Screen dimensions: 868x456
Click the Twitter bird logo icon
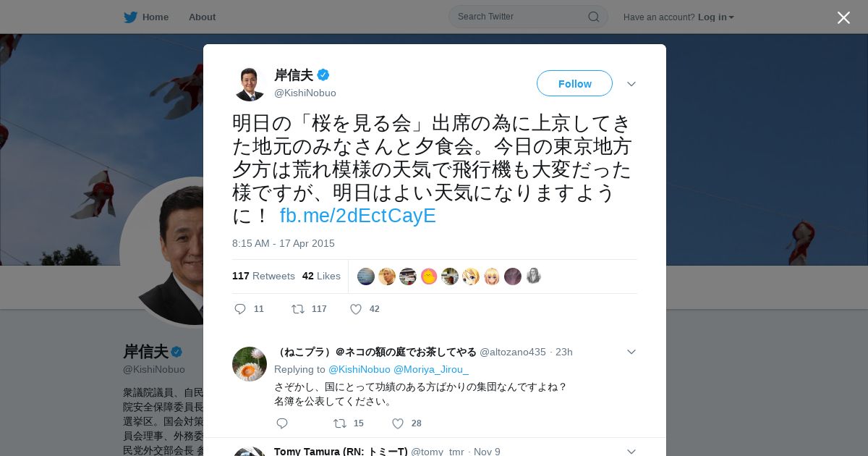tap(130, 17)
